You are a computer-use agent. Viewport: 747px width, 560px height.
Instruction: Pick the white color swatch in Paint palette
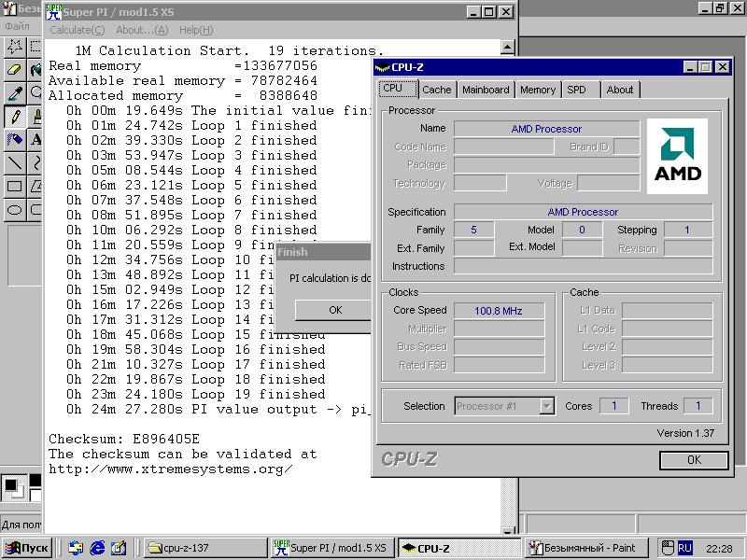click(x=35, y=496)
